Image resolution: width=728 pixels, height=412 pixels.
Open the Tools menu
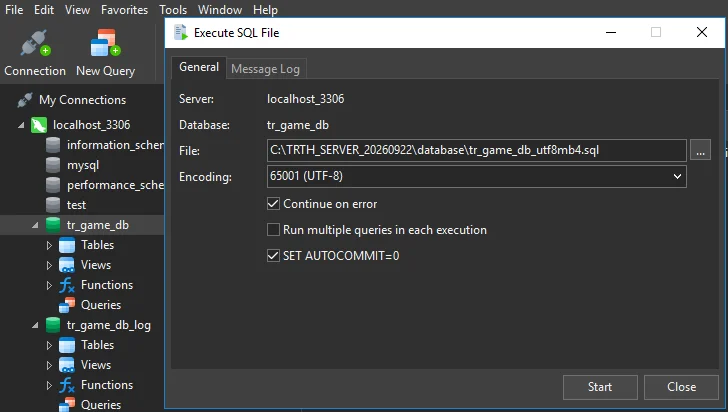(x=173, y=10)
